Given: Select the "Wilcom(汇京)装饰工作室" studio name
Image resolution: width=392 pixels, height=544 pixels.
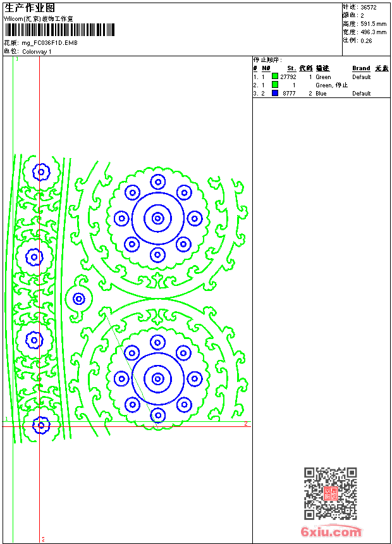Looking at the screenshot, I should click(x=38, y=19).
